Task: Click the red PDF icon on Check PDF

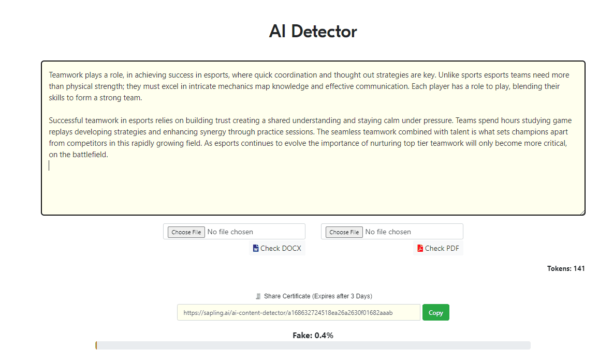Action: (420, 248)
